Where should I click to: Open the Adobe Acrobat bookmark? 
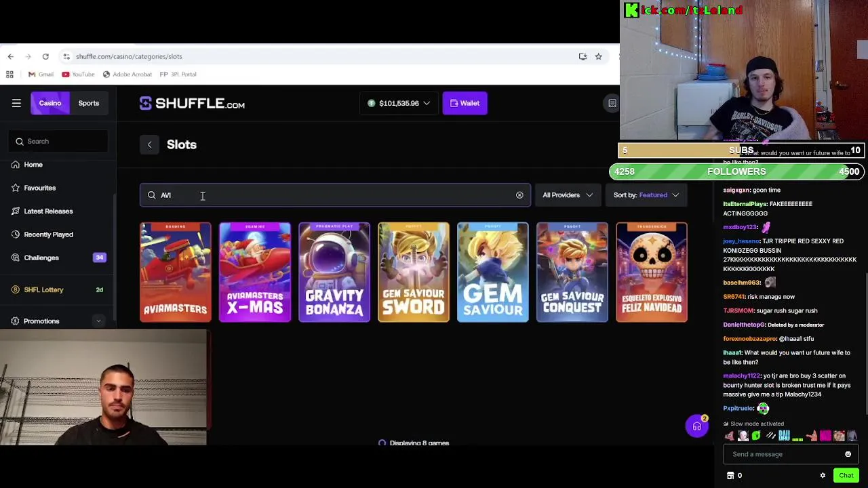(x=127, y=74)
